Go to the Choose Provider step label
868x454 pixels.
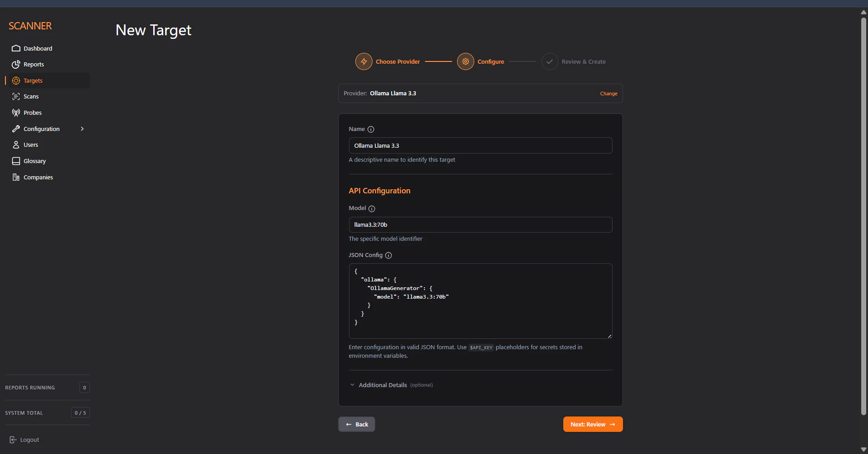[398, 61]
